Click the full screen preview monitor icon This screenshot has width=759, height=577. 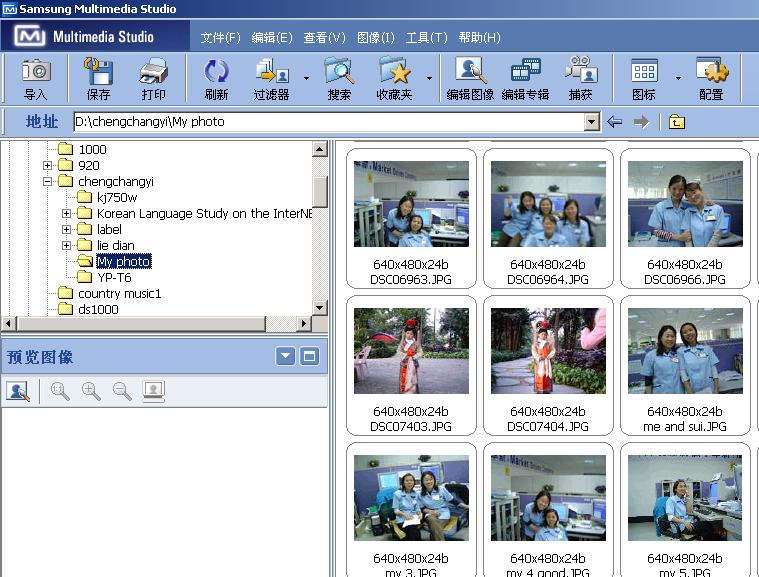click(154, 391)
